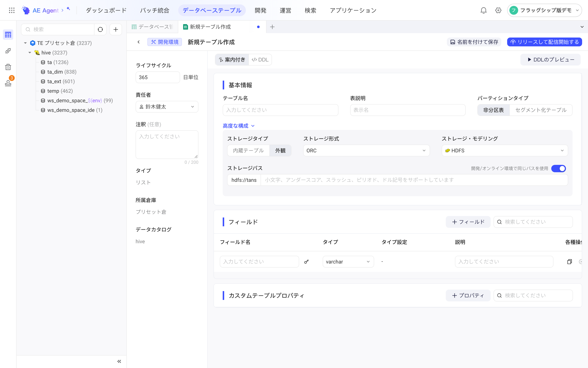Screen dimensions: 588x368
Task: Go back with the left arrow icon
Action: 139,42
